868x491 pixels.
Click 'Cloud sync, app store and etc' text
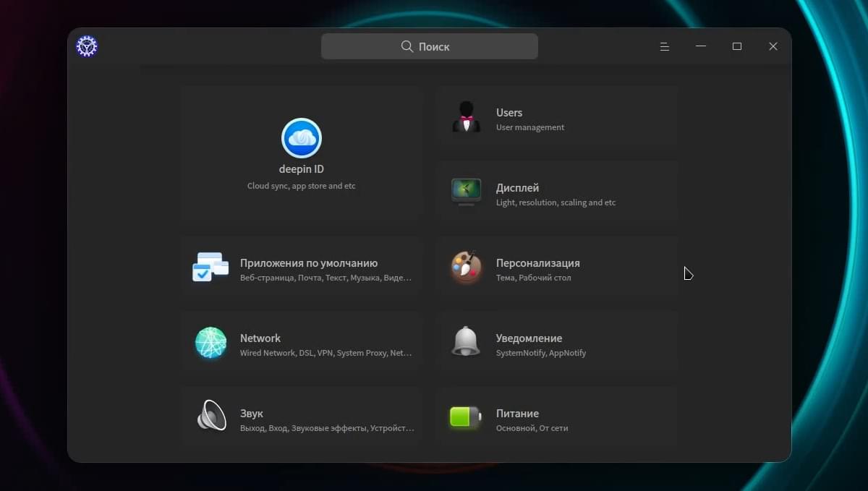tap(302, 186)
